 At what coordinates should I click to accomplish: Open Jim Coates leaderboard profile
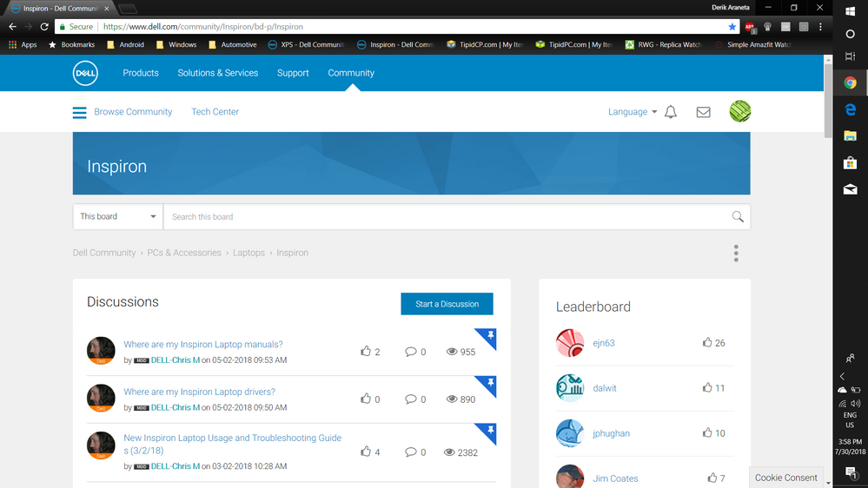(x=615, y=478)
